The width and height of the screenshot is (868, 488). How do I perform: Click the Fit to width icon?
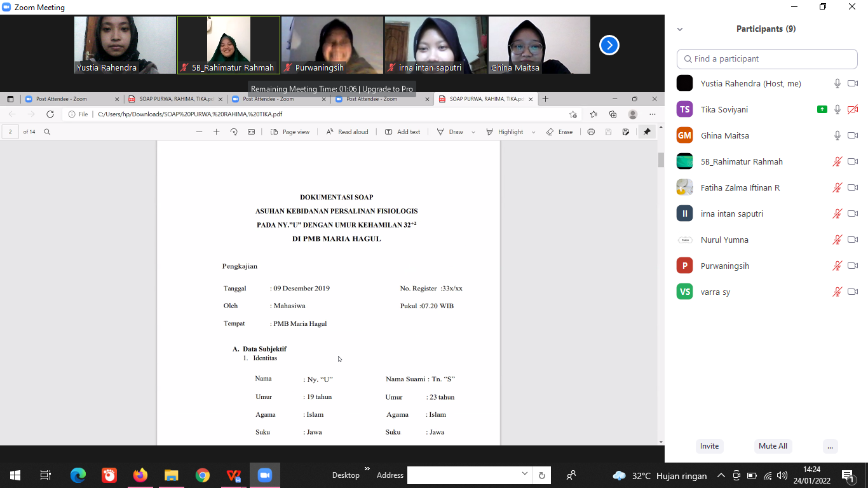[251, 132]
